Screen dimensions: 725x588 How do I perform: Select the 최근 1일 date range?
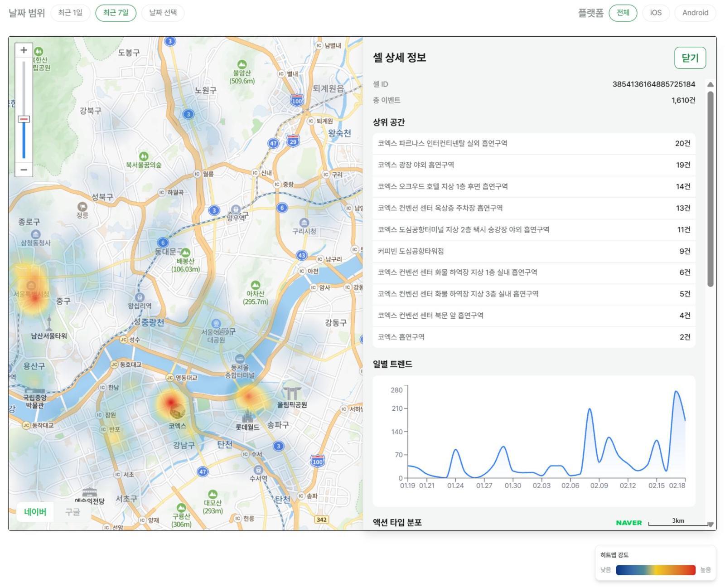click(x=70, y=13)
